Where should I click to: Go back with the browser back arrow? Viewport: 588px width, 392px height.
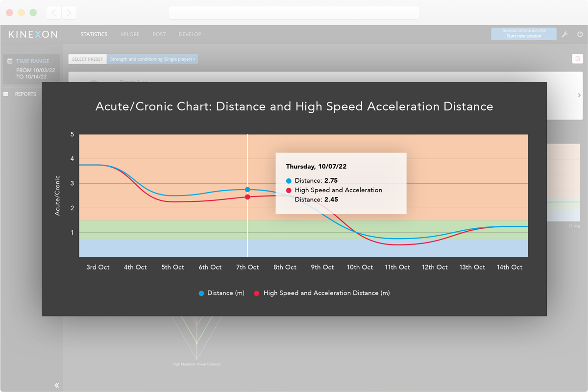click(54, 13)
